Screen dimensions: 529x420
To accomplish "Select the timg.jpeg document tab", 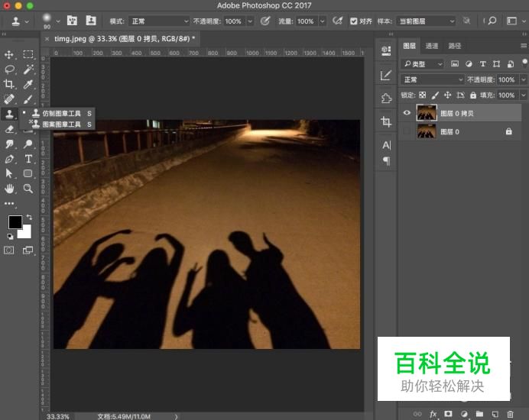I will [x=125, y=39].
